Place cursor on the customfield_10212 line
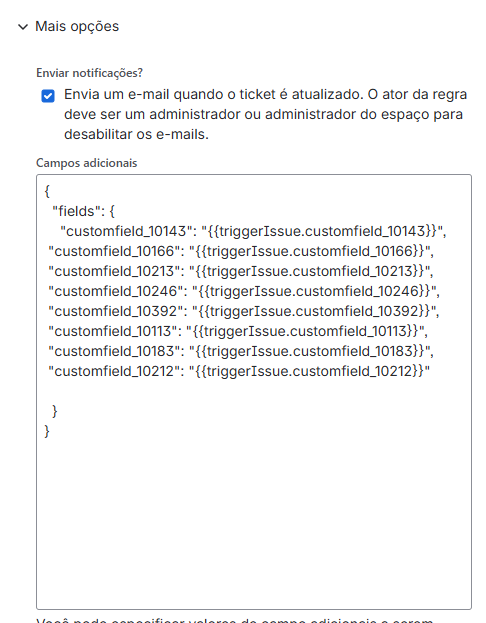 tap(239, 371)
